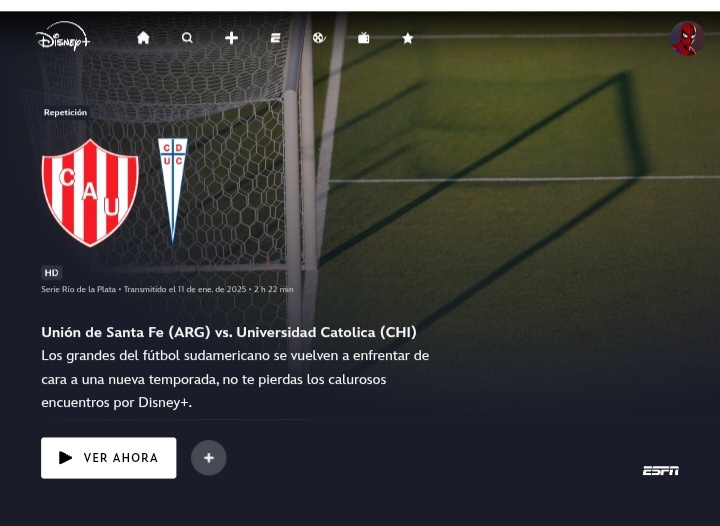This screenshot has width=720, height=526.
Task: Click the match title Unión de Santa Fe vs. Universidad Catolica
Action: coord(229,332)
